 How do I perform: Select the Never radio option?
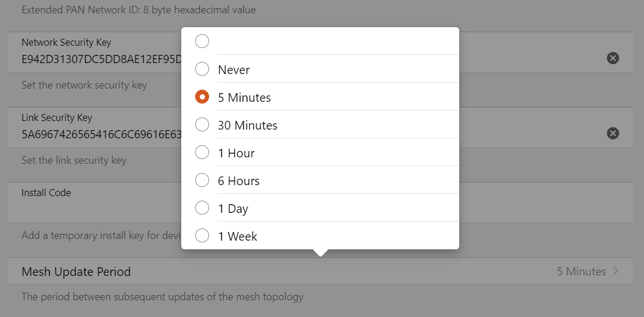pyautogui.click(x=202, y=69)
